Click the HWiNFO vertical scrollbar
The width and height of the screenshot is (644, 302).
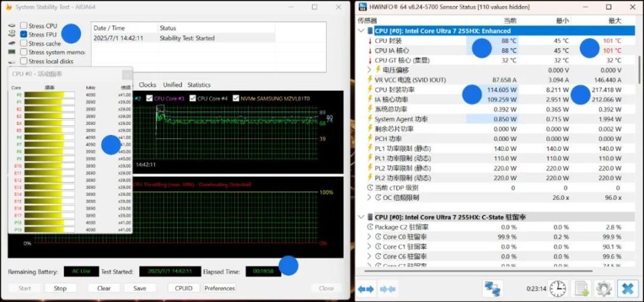[639, 69]
